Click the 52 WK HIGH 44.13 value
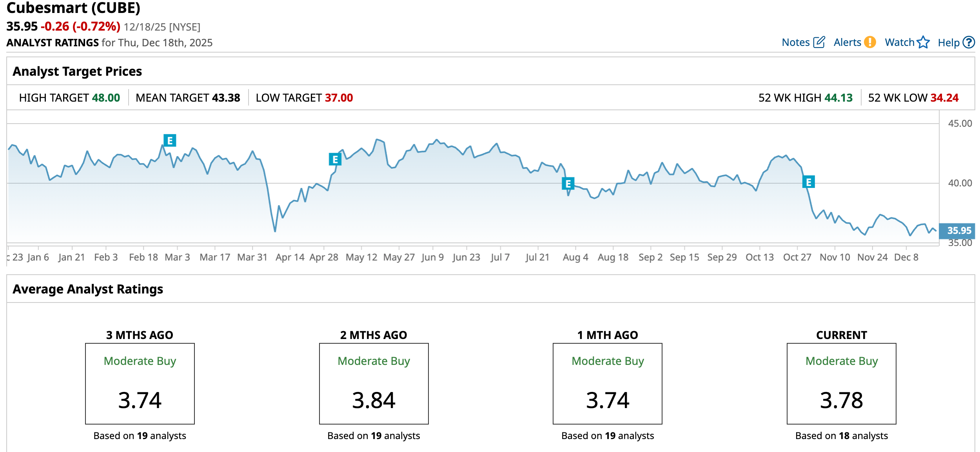This screenshot has height=452, width=980. [838, 98]
